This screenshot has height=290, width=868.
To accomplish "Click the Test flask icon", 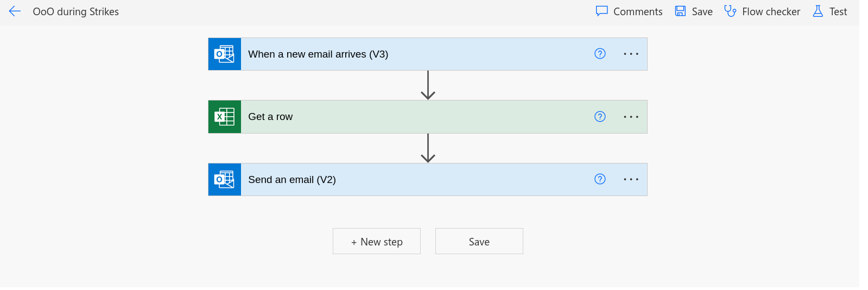I will 818,11.
